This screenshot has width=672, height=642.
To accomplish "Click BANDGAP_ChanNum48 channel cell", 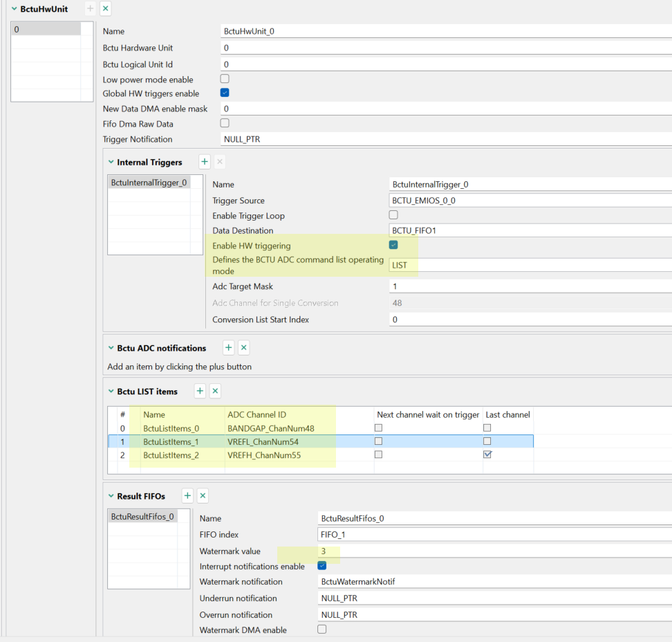I will [271, 428].
